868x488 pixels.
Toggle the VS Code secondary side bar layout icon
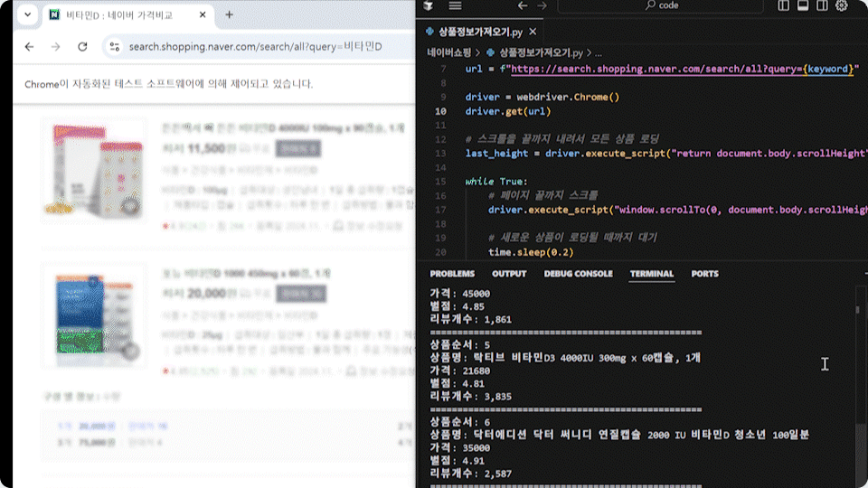click(x=822, y=5)
